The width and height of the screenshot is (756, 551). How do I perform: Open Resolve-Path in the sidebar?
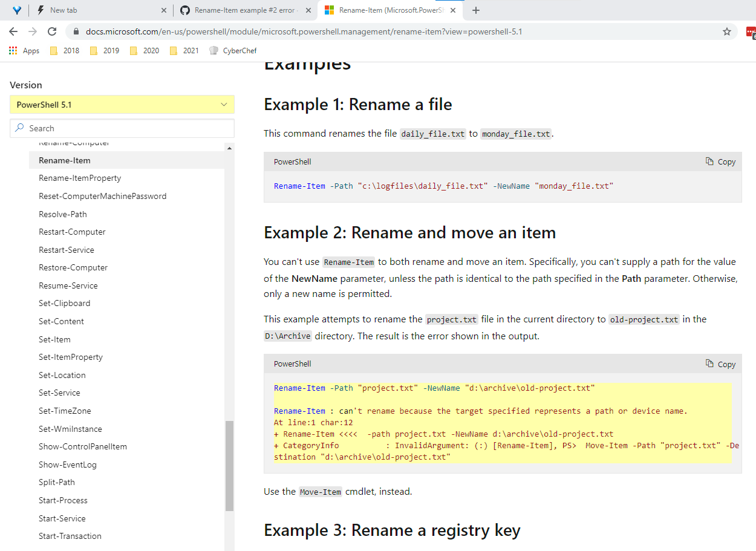click(63, 214)
